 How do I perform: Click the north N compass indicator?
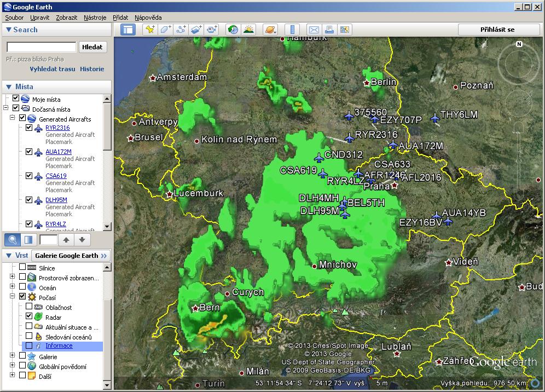[519, 44]
